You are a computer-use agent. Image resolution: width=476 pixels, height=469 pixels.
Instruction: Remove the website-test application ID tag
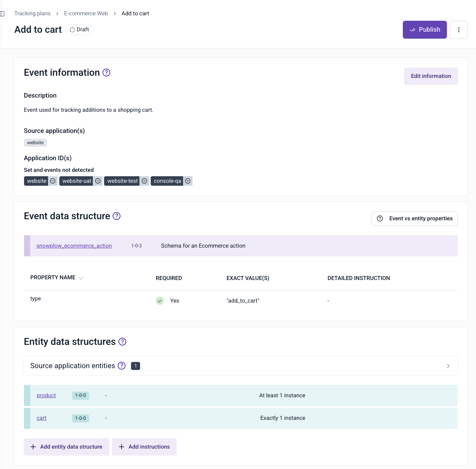(144, 181)
